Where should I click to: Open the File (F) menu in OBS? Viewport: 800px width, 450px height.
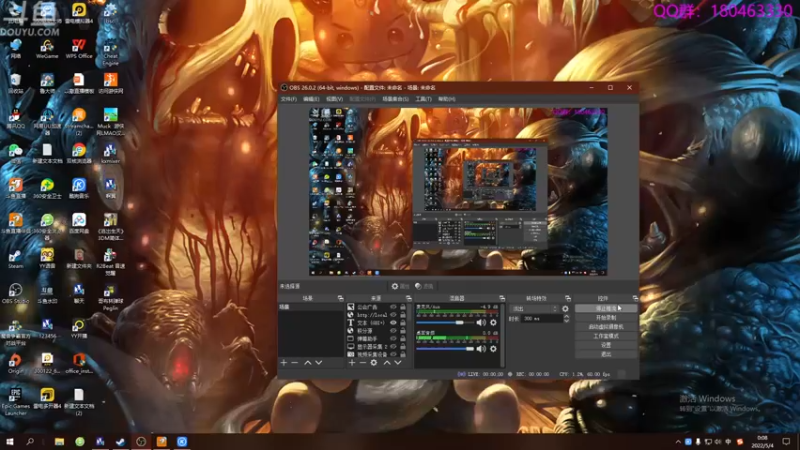[289, 99]
